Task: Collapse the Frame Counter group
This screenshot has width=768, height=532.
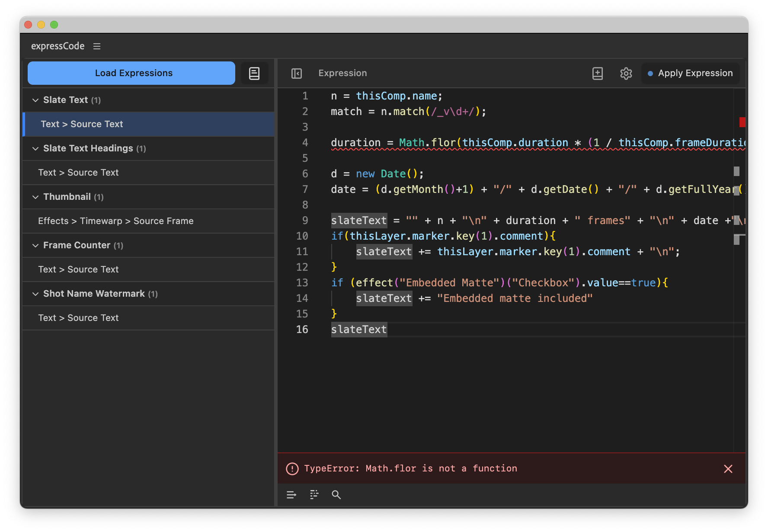Action: [x=35, y=246]
